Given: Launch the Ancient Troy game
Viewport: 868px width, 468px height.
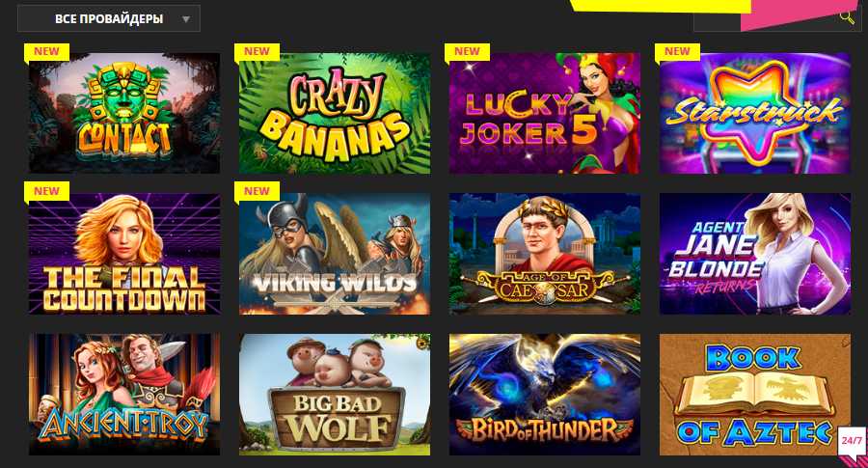Looking at the screenshot, I should (124, 395).
